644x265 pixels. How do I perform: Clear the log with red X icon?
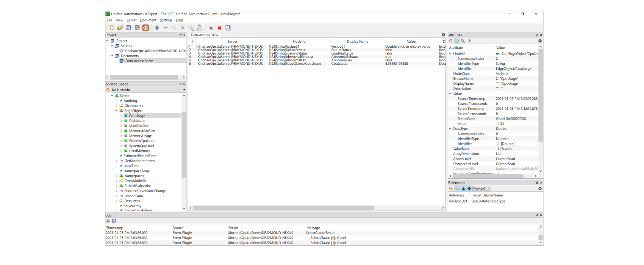coord(108,221)
